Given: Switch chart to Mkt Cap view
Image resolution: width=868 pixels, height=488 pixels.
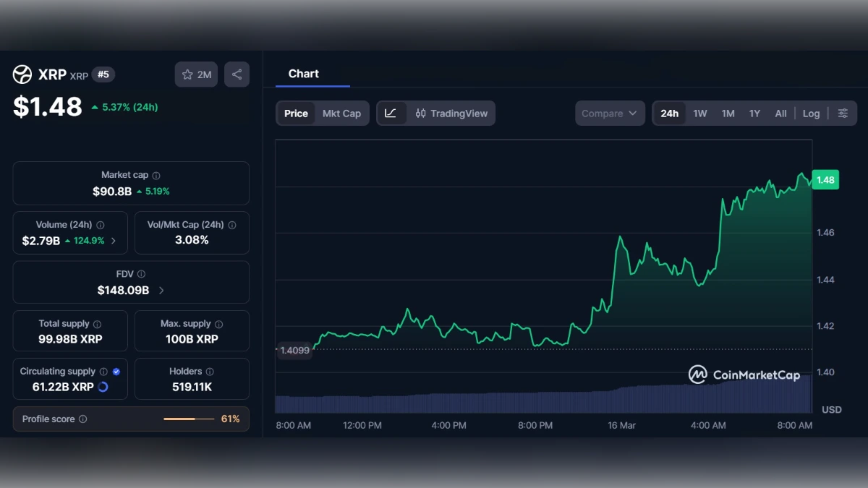Looking at the screenshot, I should [342, 113].
